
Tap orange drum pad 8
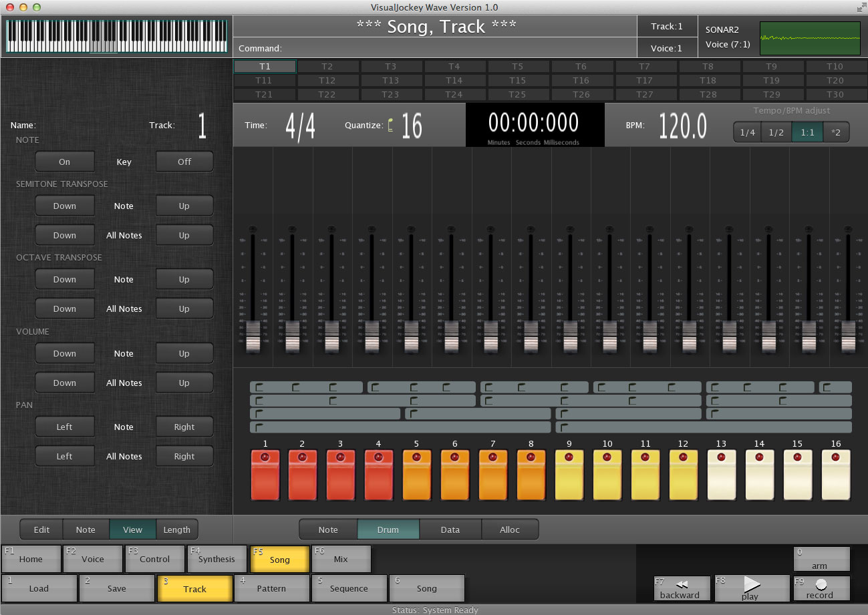point(531,475)
